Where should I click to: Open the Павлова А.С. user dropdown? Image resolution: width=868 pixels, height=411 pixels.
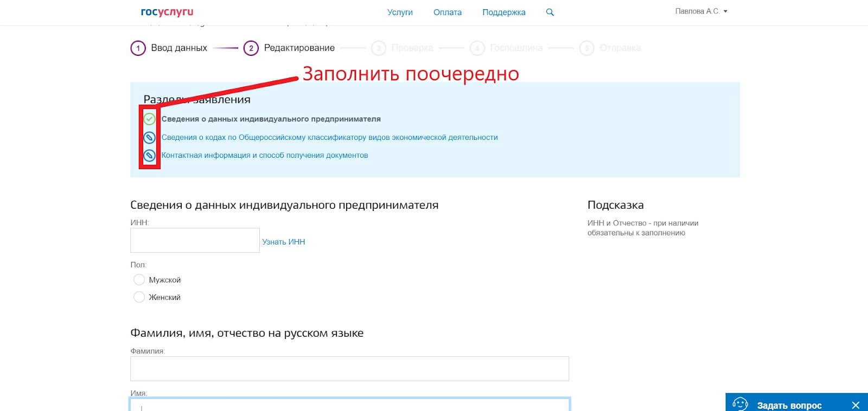(701, 11)
